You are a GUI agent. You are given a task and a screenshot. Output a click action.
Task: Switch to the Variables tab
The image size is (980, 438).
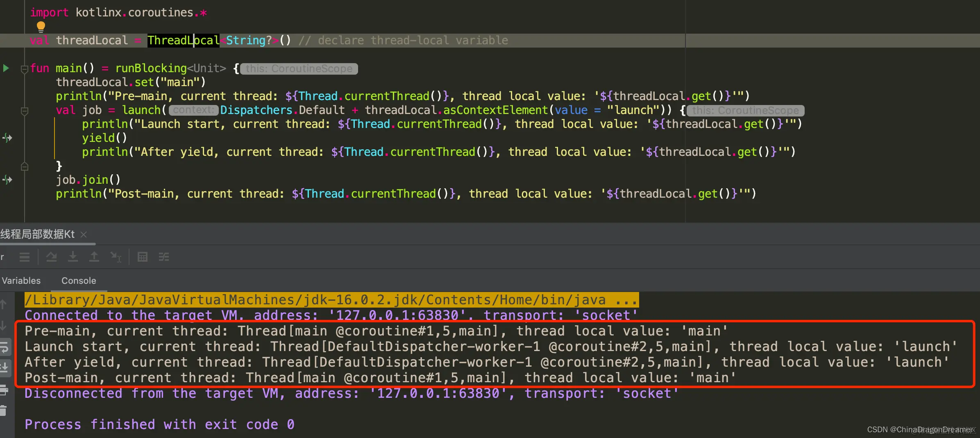(21, 281)
